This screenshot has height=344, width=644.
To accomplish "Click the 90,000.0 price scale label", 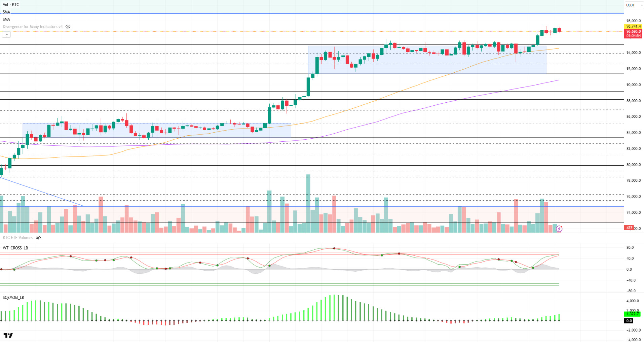I will pyautogui.click(x=633, y=85).
